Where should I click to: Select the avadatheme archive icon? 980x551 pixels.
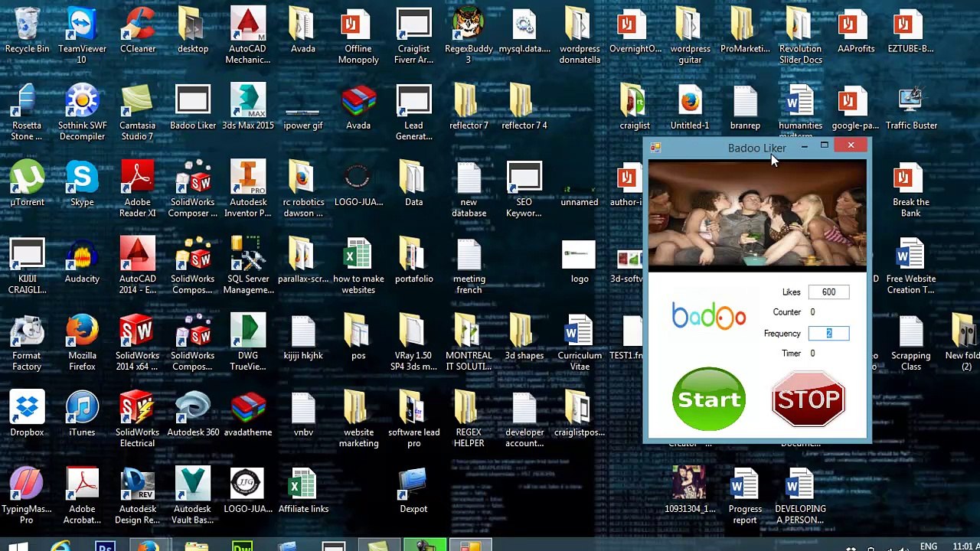click(248, 414)
